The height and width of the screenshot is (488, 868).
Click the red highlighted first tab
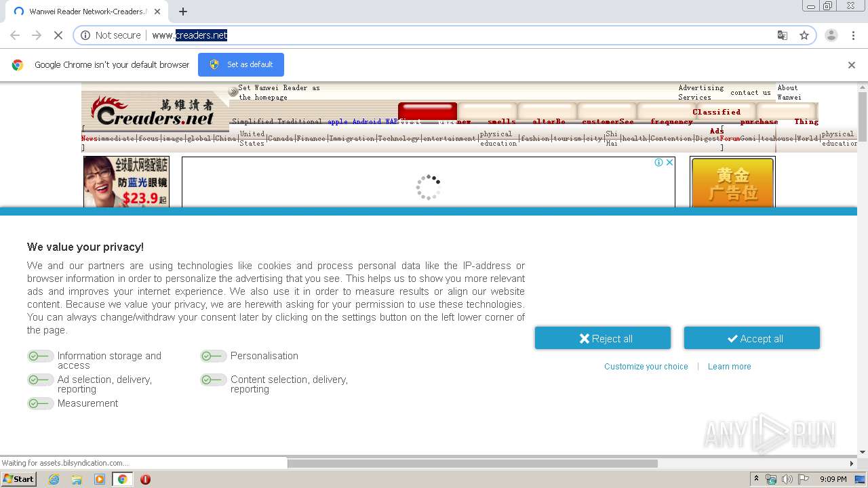pos(427,112)
